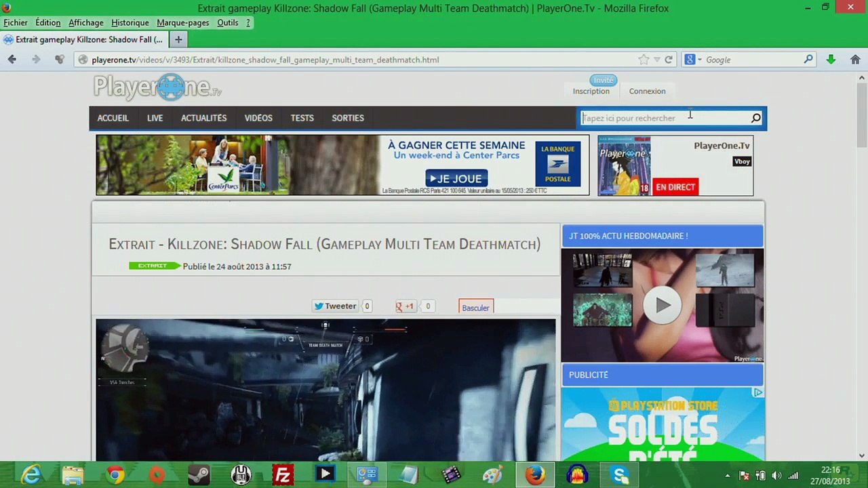This screenshot has height=488, width=868.
Task: Open Skype from the taskbar
Action: point(619,474)
